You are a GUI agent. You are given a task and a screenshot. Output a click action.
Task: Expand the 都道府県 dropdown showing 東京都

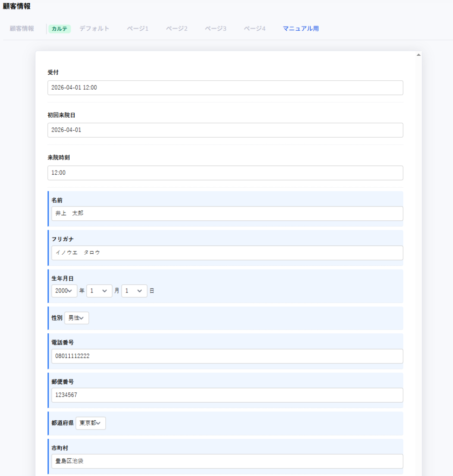(x=91, y=423)
